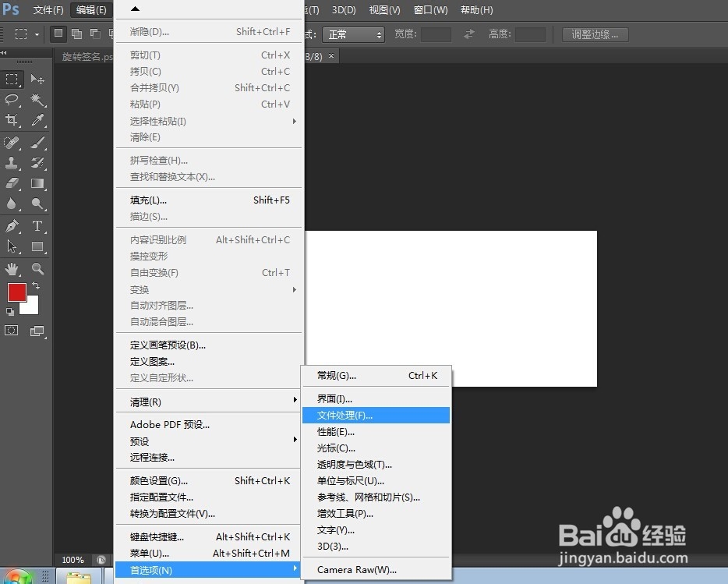This screenshot has height=584, width=728.
Task: Select 文件处理 in the preferences submenu
Action: tap(376, 415)
